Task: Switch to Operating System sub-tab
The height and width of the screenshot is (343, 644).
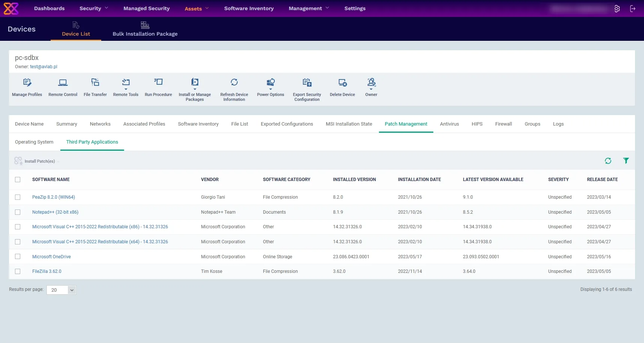Action: 34,142
